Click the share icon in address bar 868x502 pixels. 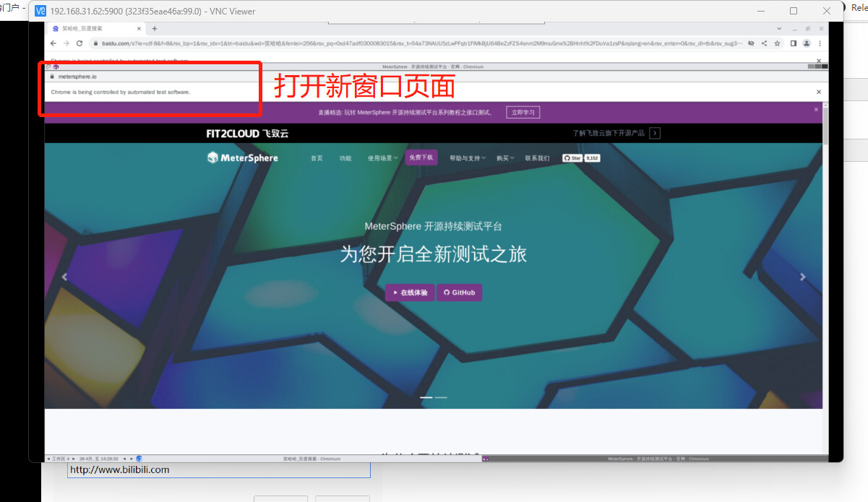[x=764, y=43]
